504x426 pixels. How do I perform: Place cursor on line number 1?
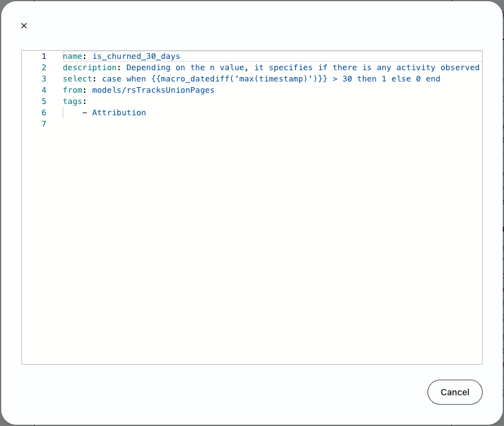point(44,56)
